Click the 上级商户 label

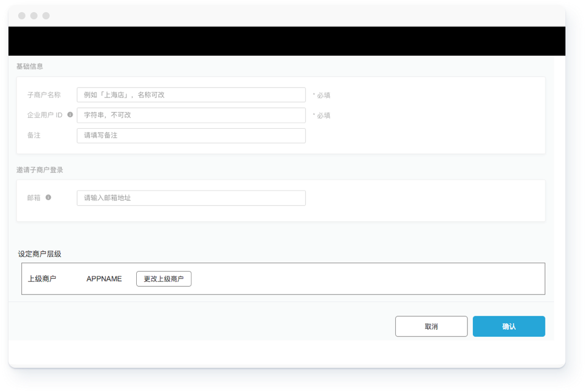(42, 279)
